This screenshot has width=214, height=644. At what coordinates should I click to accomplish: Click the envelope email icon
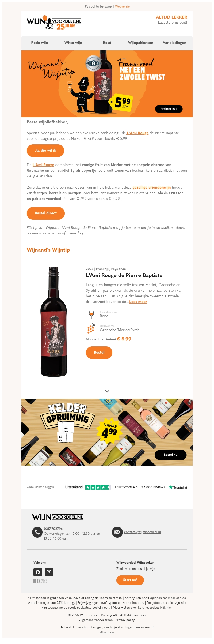pos(117,532)
